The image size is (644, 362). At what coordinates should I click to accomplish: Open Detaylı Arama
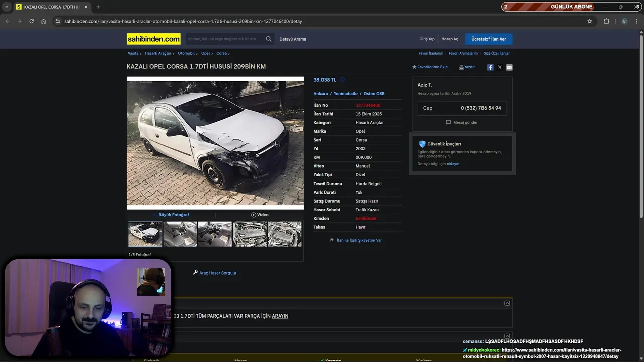pos(293,39)
